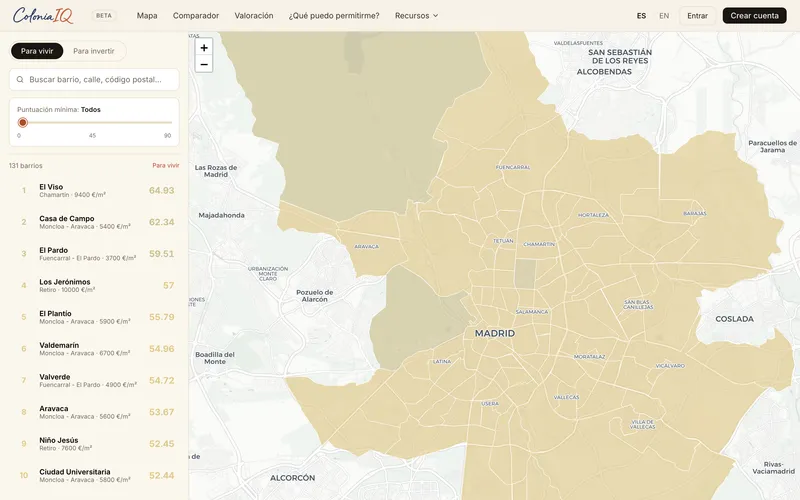Click the ARAVACA map label
Viewport: 800px width, 500px height.
[366, 246]
